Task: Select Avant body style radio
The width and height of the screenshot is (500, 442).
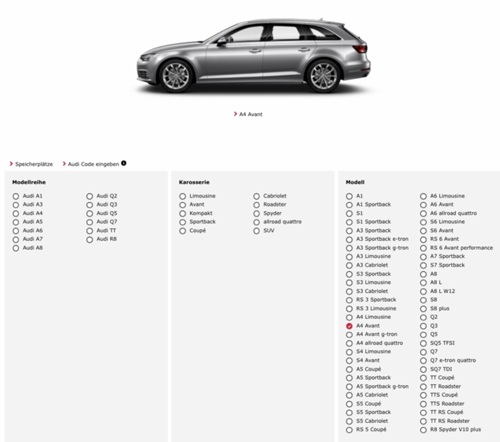Action: coord(183,205)
